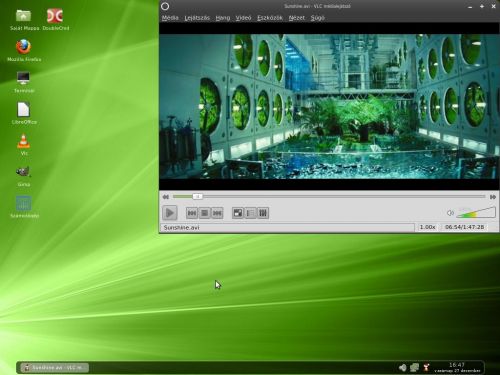Open the Nézet menu
Screen dimensions: 500x375
(x=297, y=18)
